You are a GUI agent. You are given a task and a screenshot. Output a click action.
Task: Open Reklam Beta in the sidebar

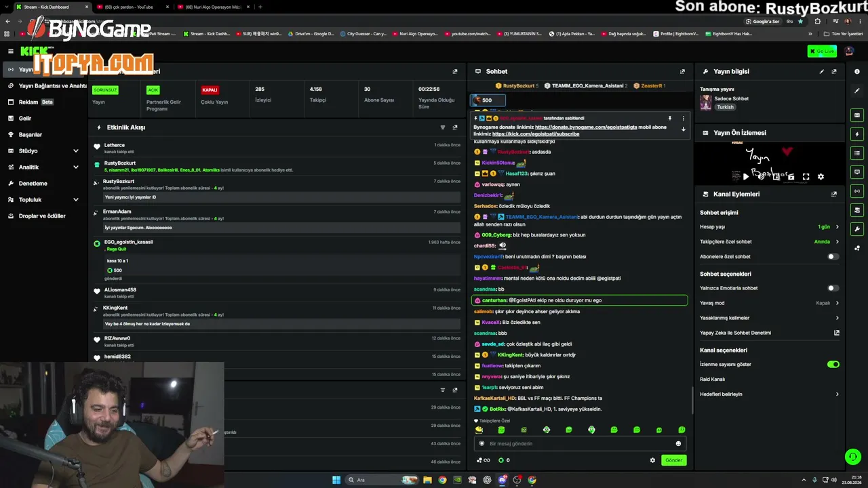[x=44, y=102]
